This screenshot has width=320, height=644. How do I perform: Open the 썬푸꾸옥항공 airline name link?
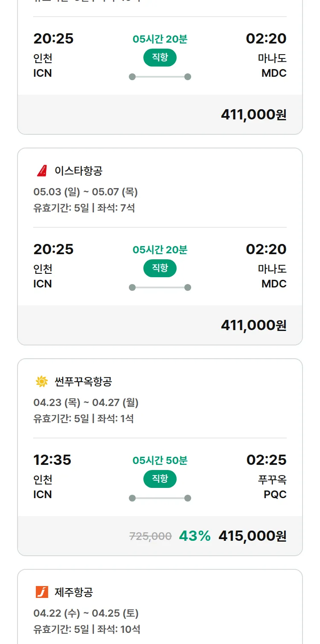(83, 382)
